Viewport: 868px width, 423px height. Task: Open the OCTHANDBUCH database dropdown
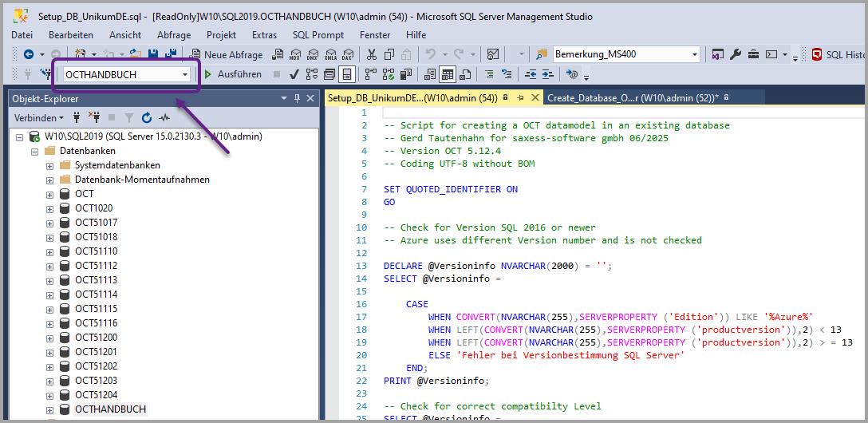185,74
